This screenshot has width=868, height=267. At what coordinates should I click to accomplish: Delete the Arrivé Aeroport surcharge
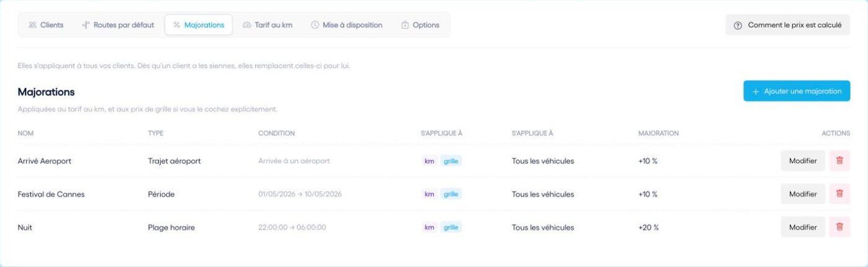click(x=839, y=161)
